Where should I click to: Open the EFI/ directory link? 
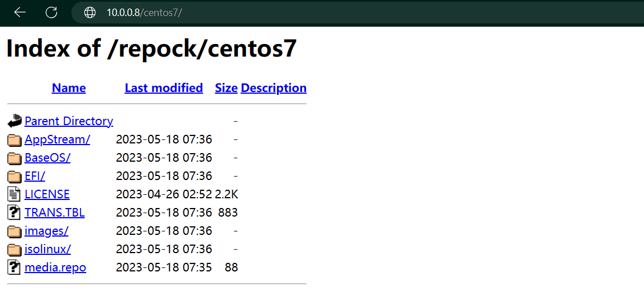(x=35, y=176)
